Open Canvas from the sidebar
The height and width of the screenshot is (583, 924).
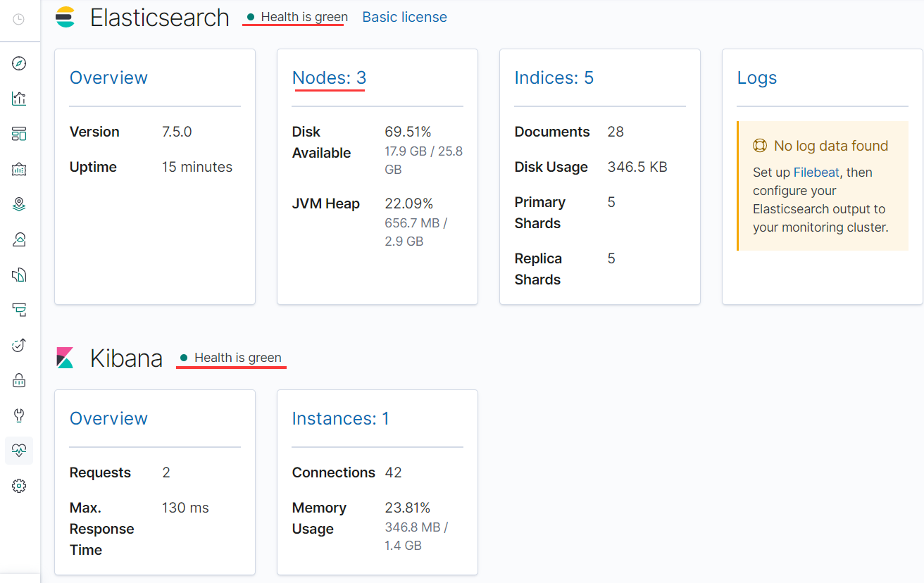(x=19, y=169)
